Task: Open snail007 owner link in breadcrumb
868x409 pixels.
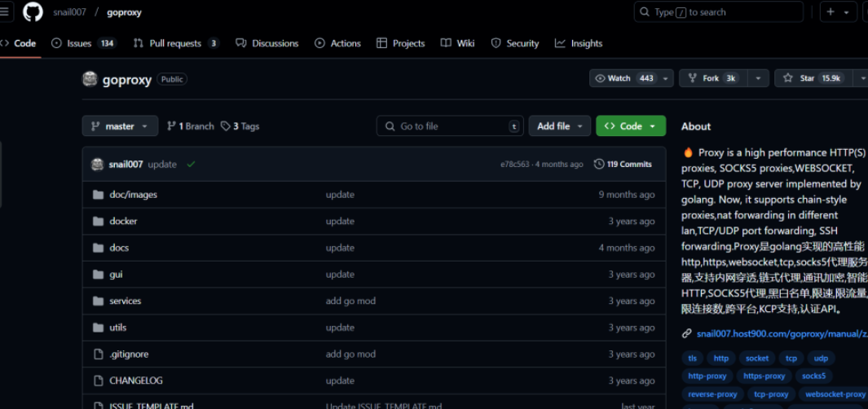Action: click(70, 12)
